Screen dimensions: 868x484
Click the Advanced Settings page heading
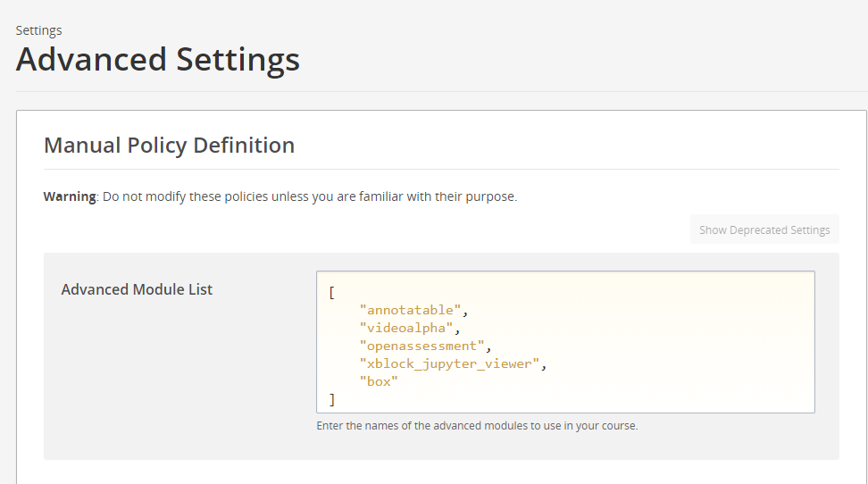[158, 60]
